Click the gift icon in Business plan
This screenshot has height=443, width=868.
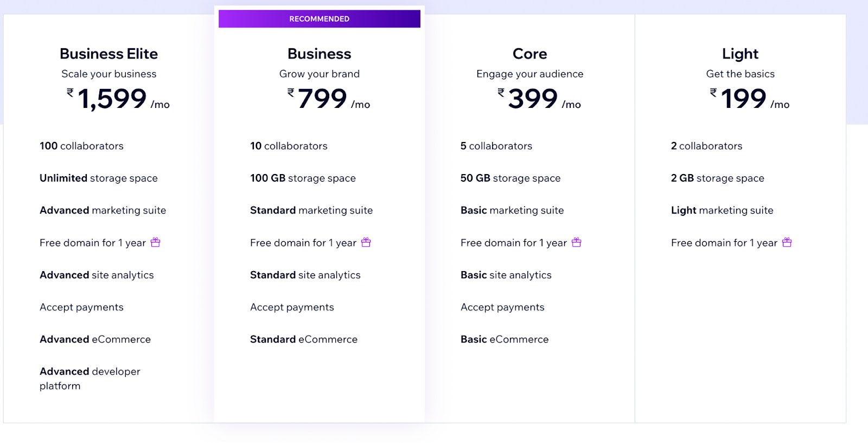pos(366,242)
